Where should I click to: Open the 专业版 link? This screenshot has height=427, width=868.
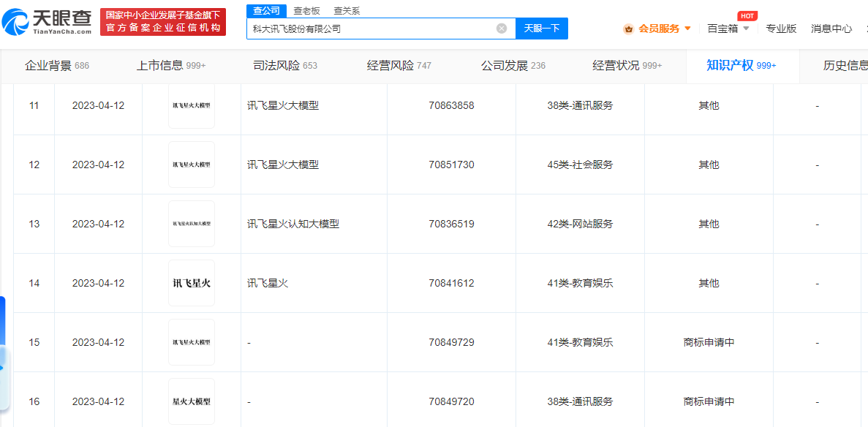click(781, 29)
